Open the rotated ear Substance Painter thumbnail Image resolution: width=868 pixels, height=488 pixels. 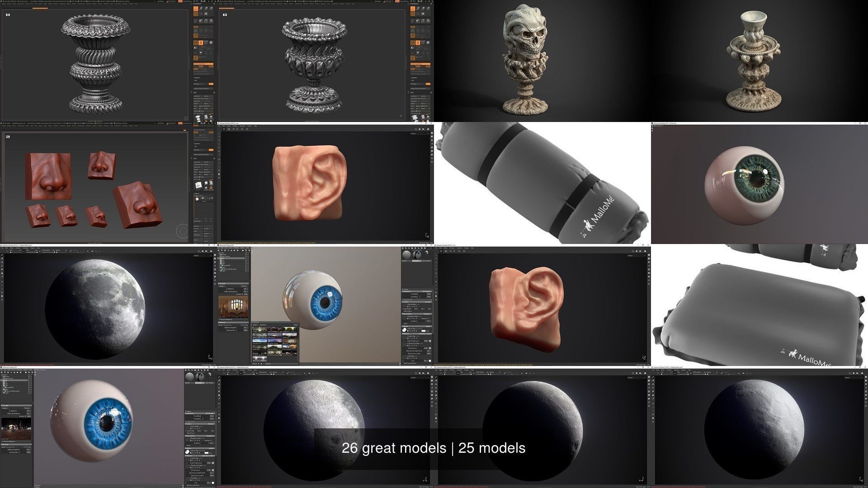(x=542, y=305)
